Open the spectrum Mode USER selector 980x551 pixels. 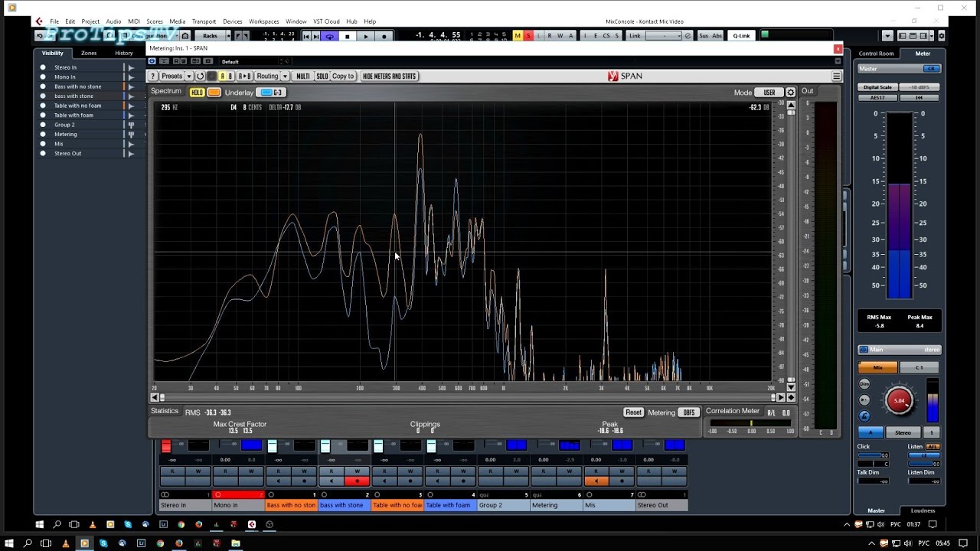(769, 93)
